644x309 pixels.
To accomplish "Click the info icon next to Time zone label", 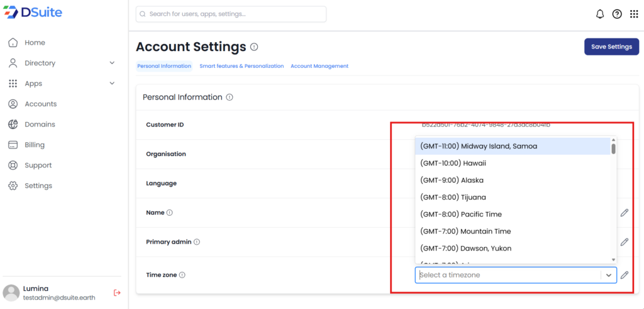I will [x=182, y=275].
